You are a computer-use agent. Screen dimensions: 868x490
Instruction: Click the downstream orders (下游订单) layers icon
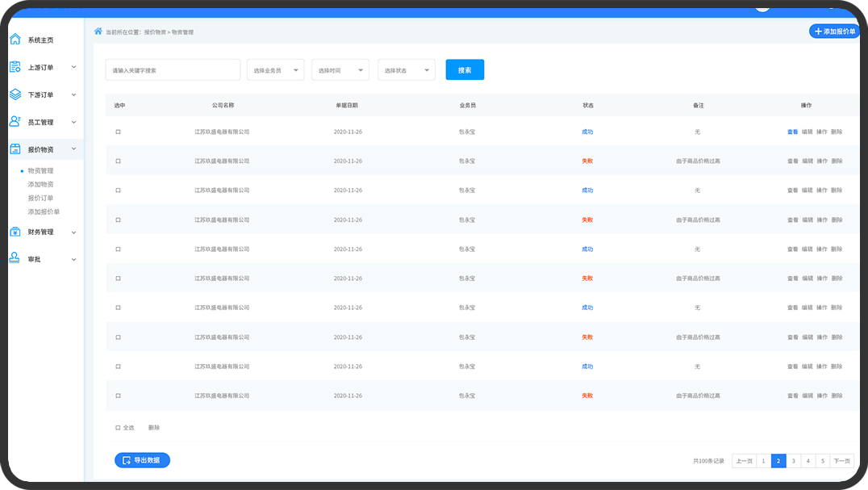pyautogui.click(x=15, y=94)
